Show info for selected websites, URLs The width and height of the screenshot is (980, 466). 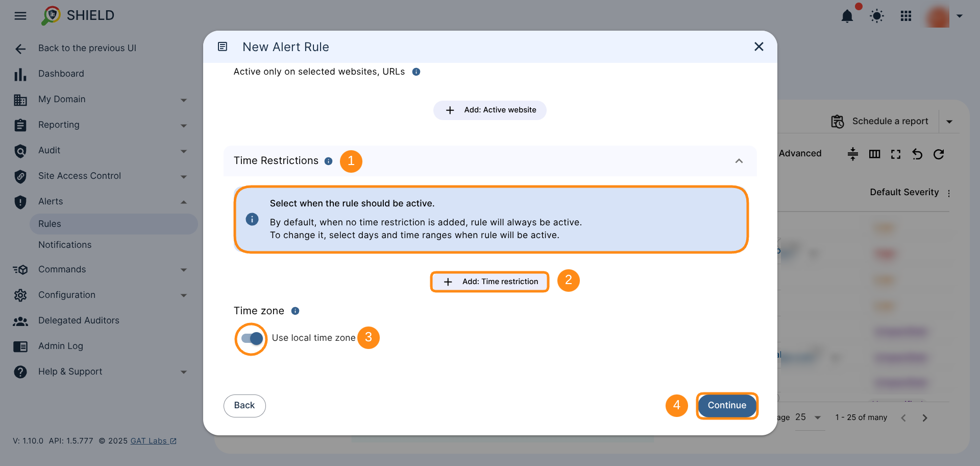[x=416, y=72]
